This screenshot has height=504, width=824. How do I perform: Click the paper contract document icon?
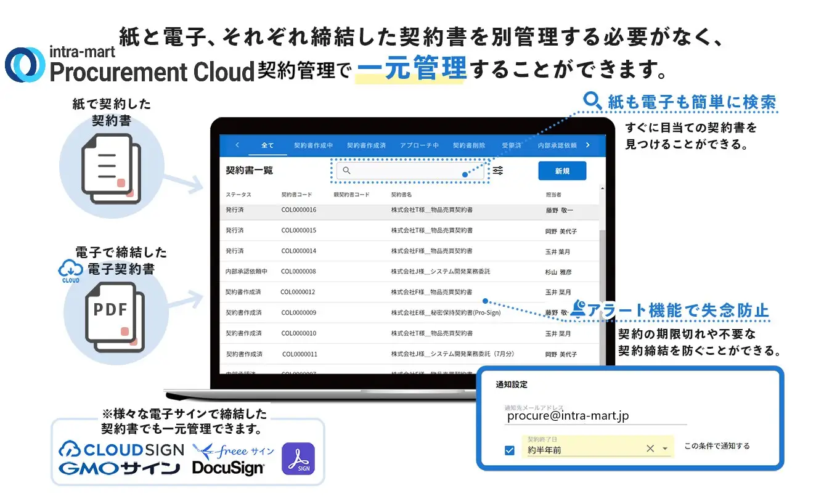tap(112, 169)
